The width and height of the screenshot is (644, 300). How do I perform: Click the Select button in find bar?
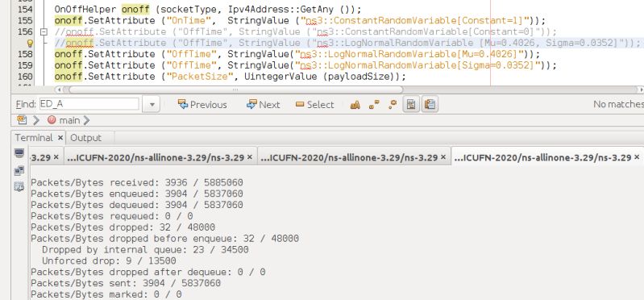point(315,105)
